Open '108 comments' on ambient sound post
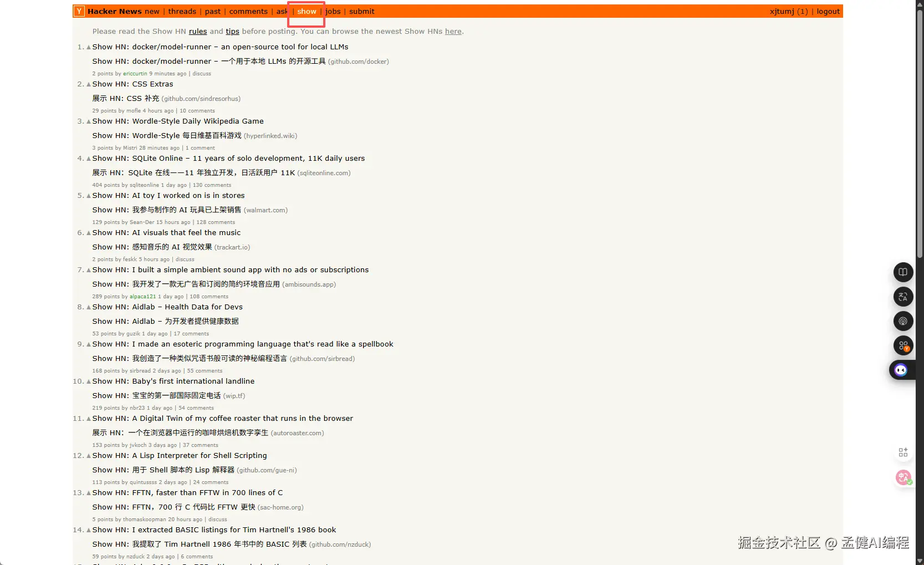Image resolution: width=924 pixels, height=565 pixels. [x=209, y=297]
